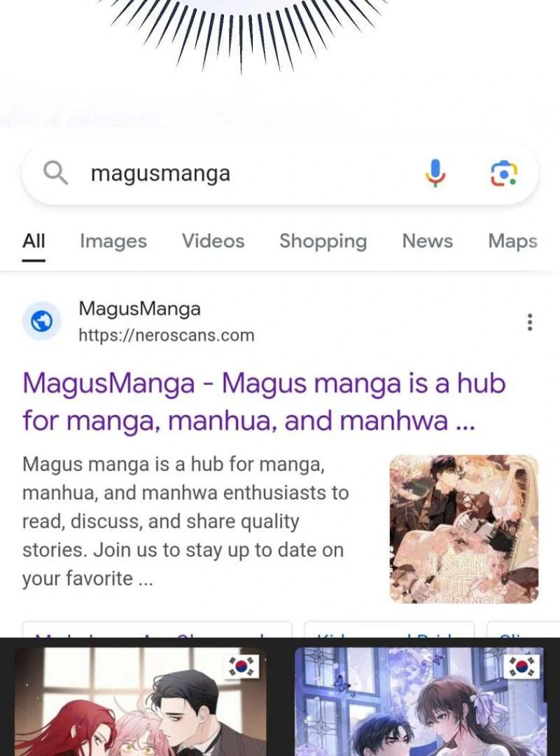Open the three-dot result options menu
This screenshot has width=560, height=756.
pos(530,322)
